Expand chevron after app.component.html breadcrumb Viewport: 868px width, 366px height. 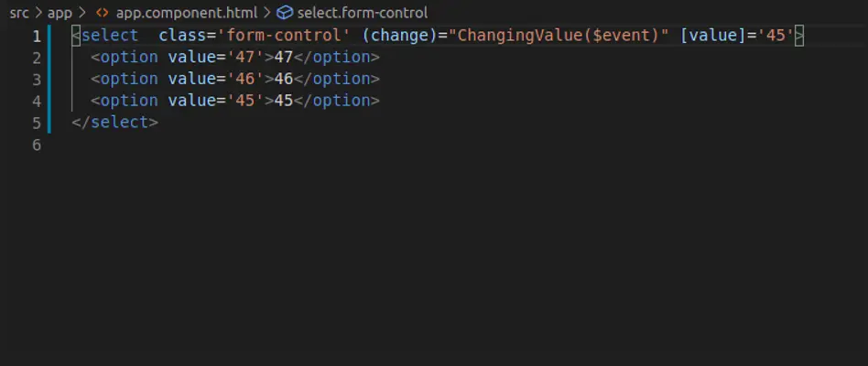[x=266, y=13]
